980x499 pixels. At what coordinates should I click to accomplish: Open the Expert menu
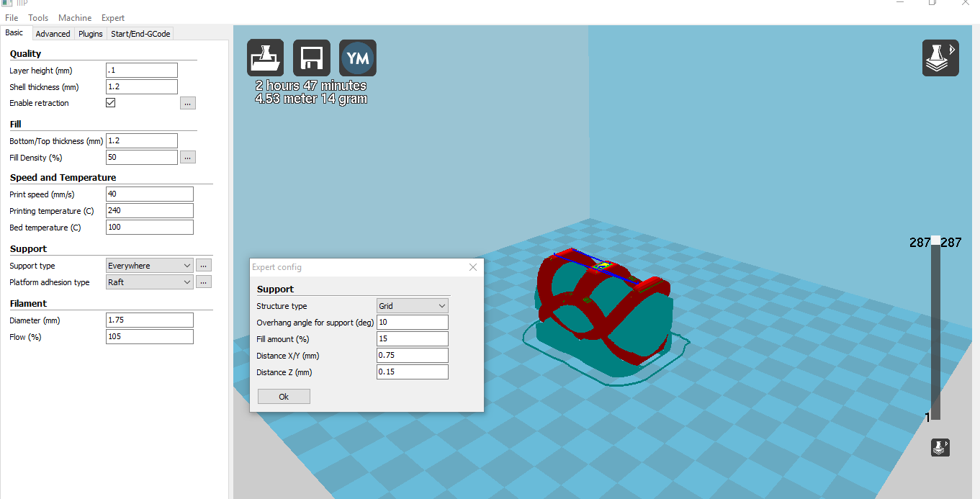[x=113, y=17]
